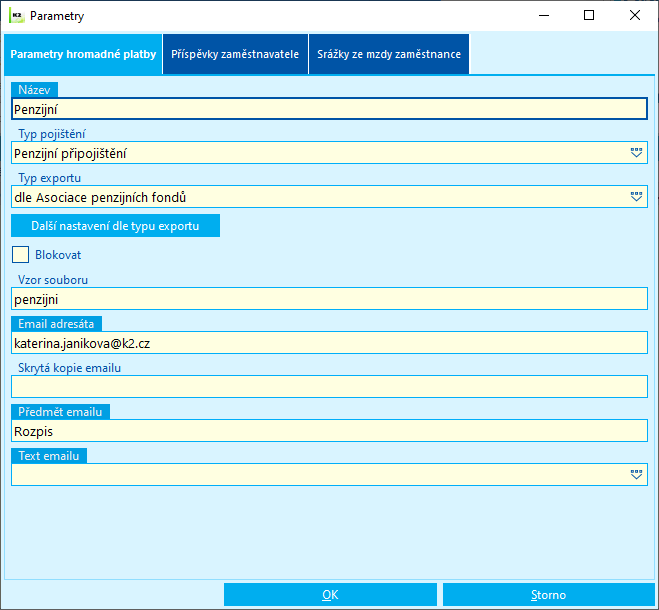659x610 pixels.
Task: Click the Skrytá kopie emailu field
Action: (x=330, y=387)
